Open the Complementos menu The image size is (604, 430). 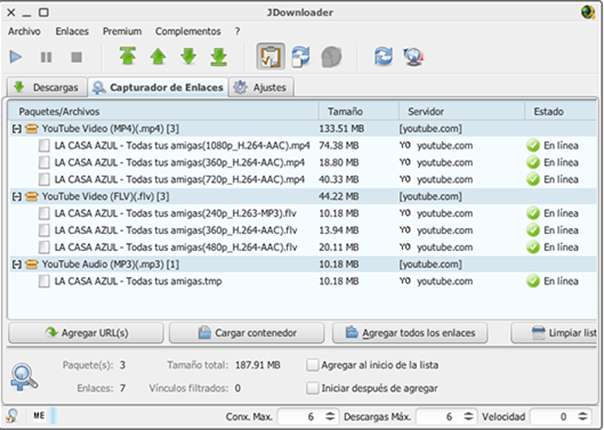[x=188, y=31]
